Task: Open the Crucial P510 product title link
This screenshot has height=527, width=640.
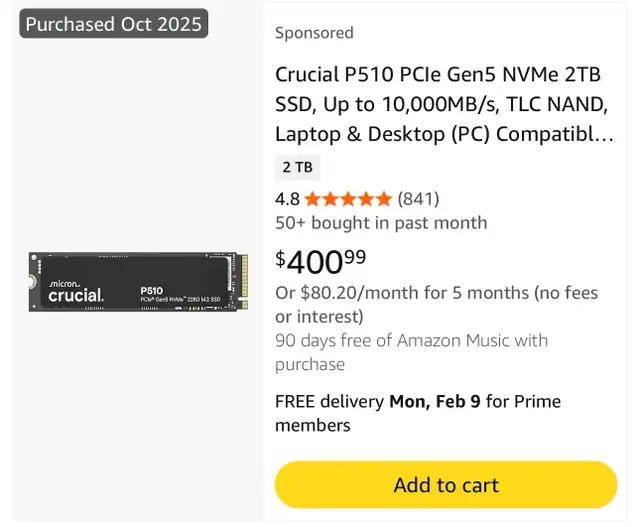Action: point(444,104)
